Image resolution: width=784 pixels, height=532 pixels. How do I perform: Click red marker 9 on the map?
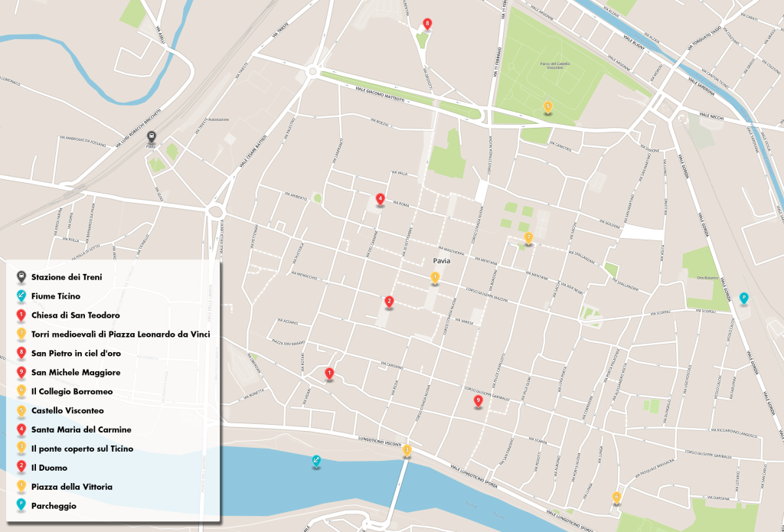point(478,400)
